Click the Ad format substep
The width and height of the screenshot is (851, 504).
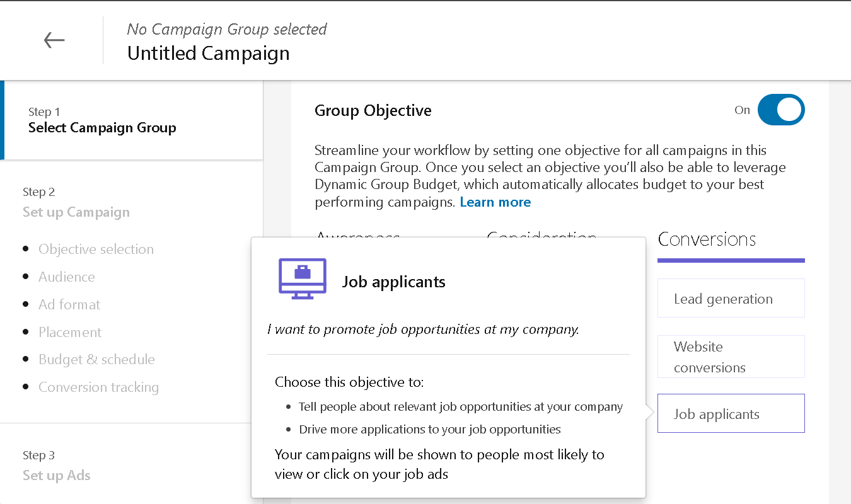[x=69, y=304]
